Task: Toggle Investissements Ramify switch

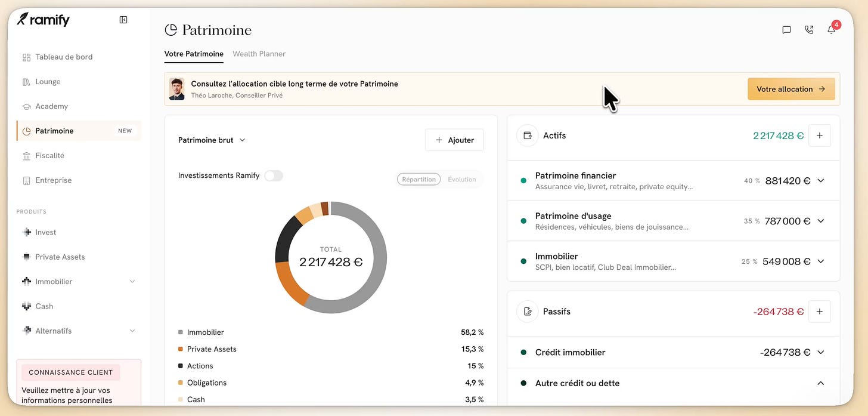Action: [x=274, y=175]
